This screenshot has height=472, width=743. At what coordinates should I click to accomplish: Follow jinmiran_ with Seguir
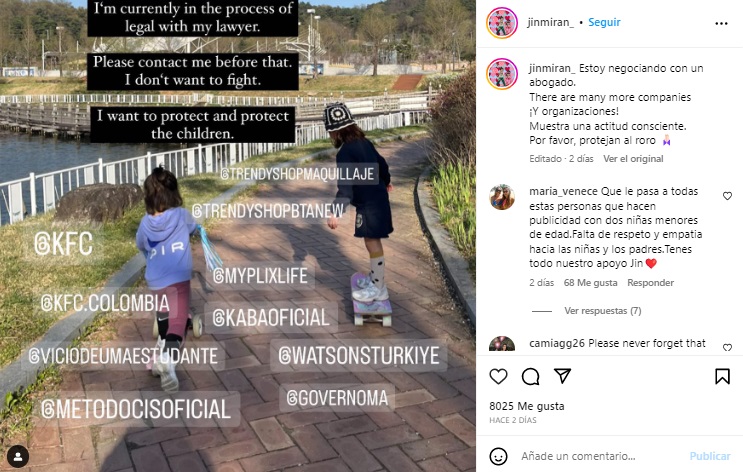[604, 22]
